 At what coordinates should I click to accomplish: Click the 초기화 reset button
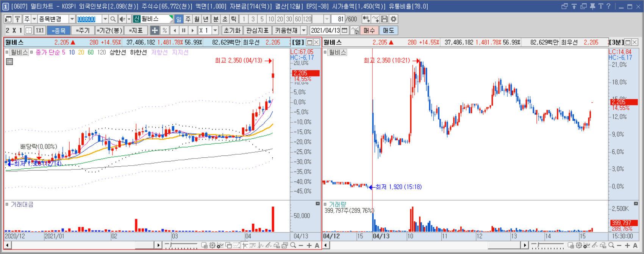(x=232, y=30)
